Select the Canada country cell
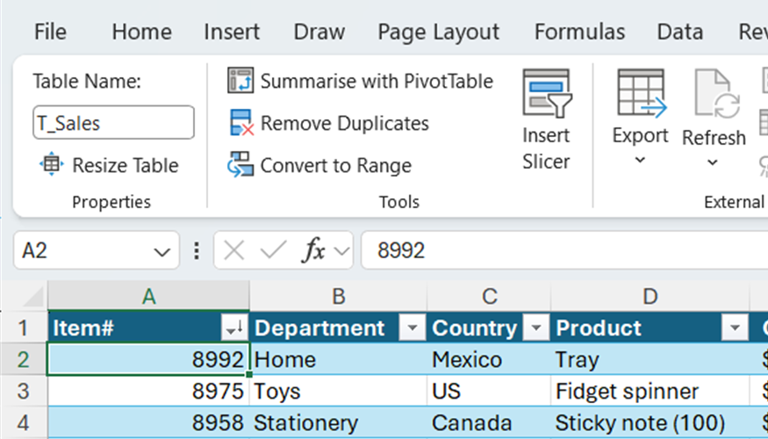 coord(489,423)
